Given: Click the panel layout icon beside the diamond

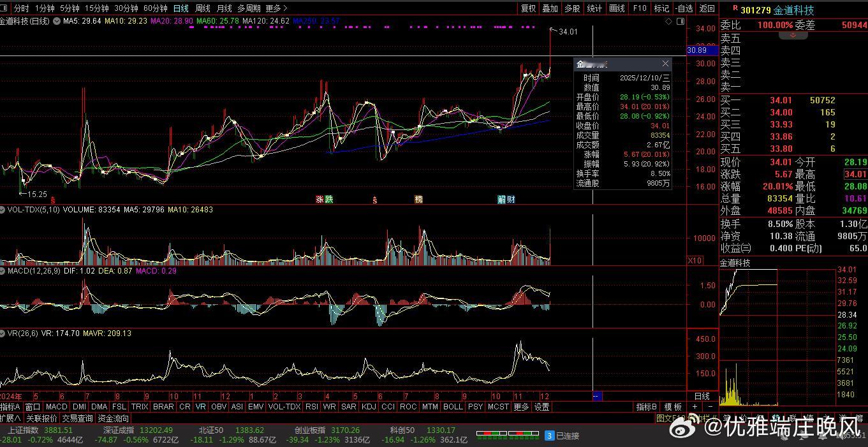Looking at the screenshot, I should (x=679, y=21).
